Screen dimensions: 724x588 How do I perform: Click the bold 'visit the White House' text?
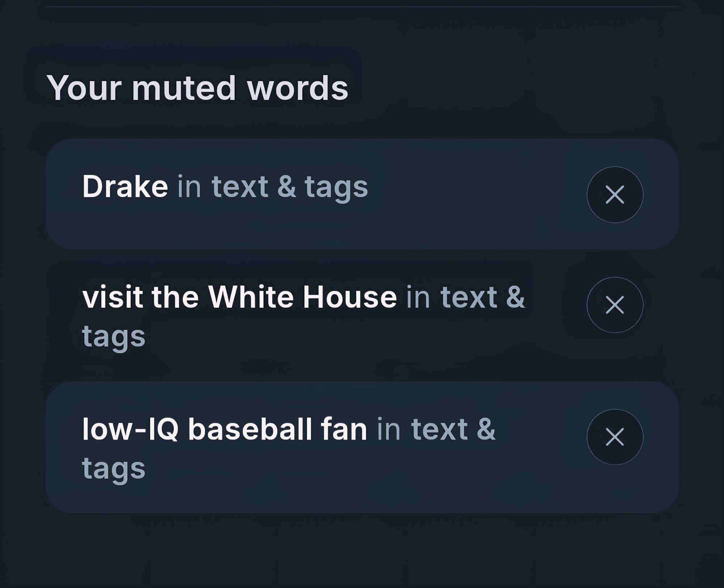coord(240,297)
